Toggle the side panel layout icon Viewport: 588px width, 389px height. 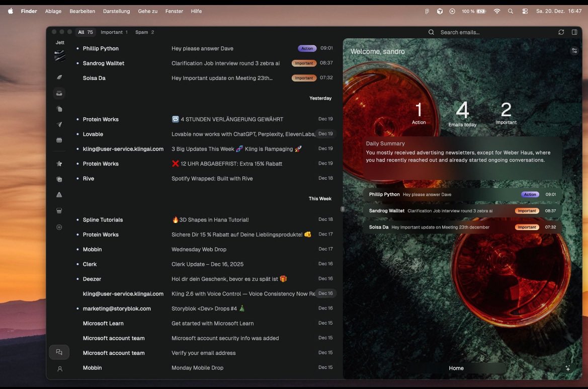(574, 32)
